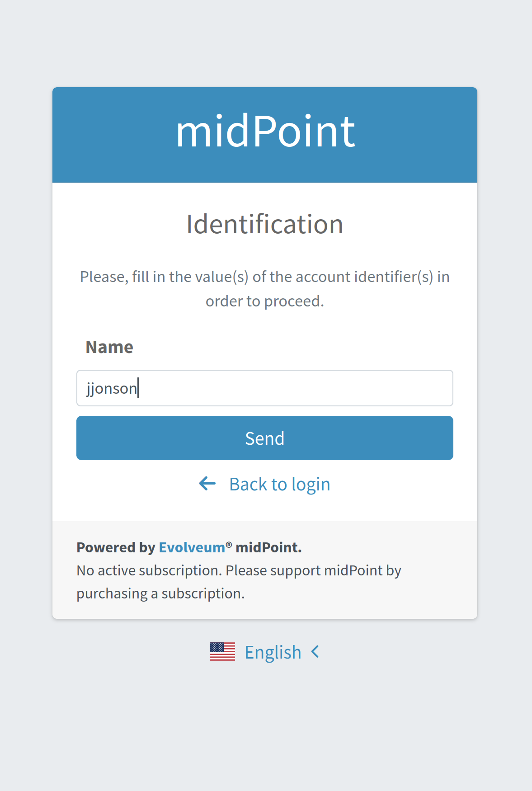Click the chevron beside English

click(x=315, y=652)
